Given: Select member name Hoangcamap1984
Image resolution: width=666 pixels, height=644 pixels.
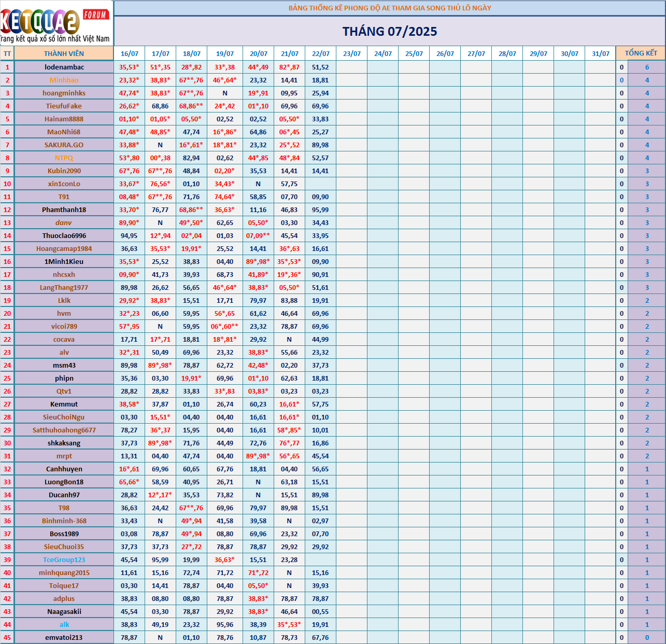Looking at the screenshot, I should (x=64, y=248).
